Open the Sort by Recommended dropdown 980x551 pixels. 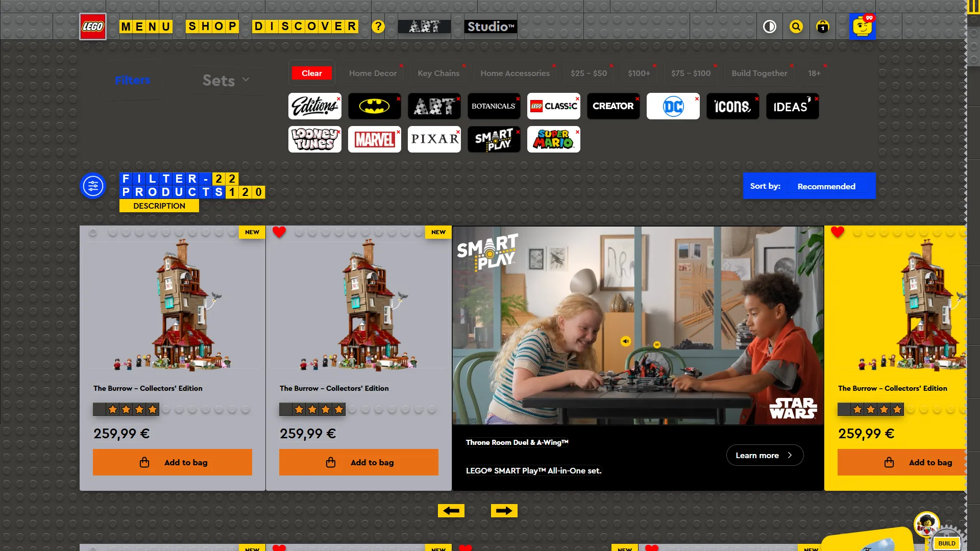point(809,186)
